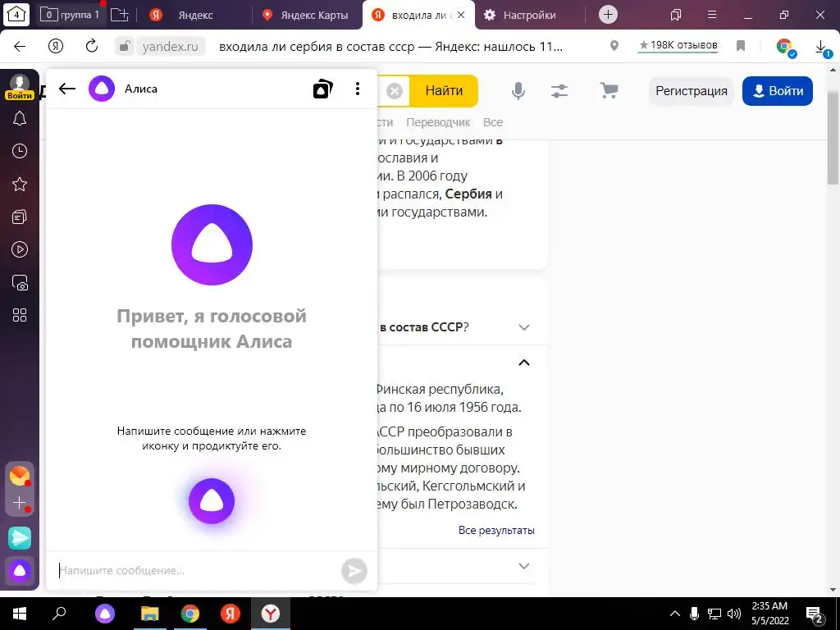
Task: Open Windows taskbar search
Action: [x=59, y=614]
